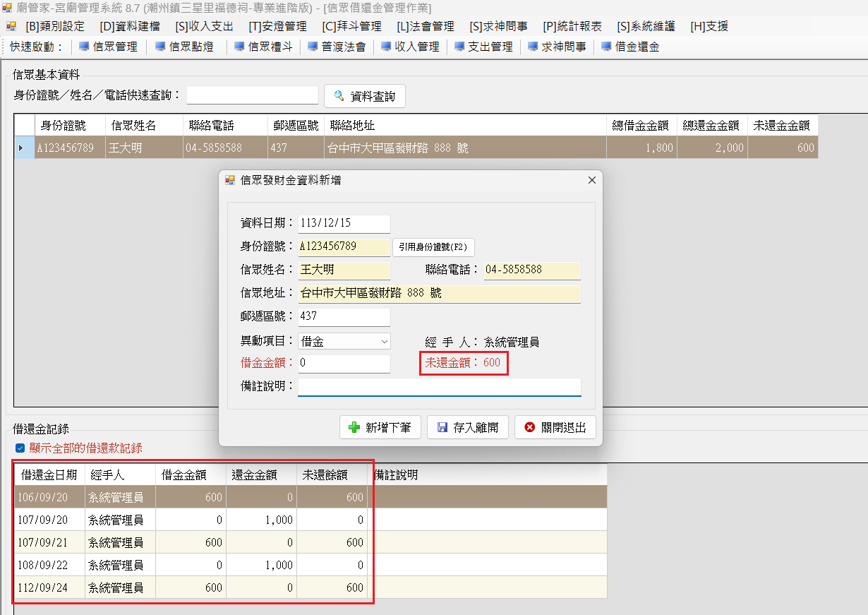This screenshot has height=615, width=868.
Task: Open 信眾禮斗 in the quick launch bar
Action: [263, 47]
